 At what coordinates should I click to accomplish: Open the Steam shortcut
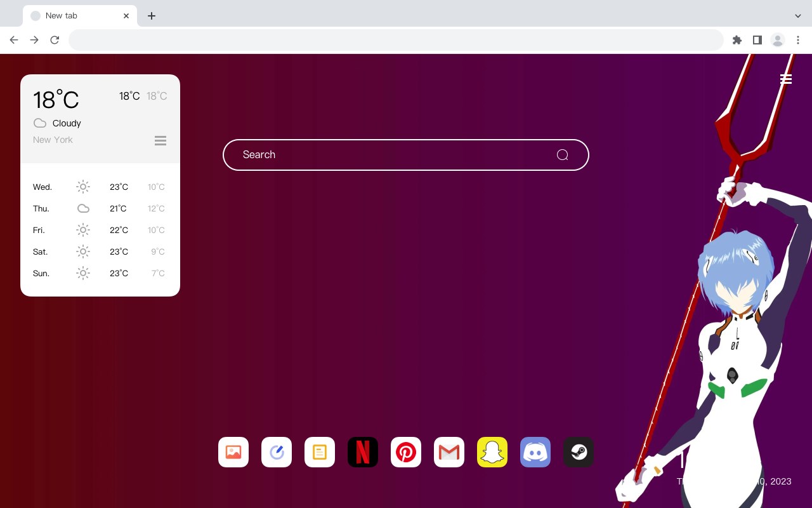pos(579,452)
